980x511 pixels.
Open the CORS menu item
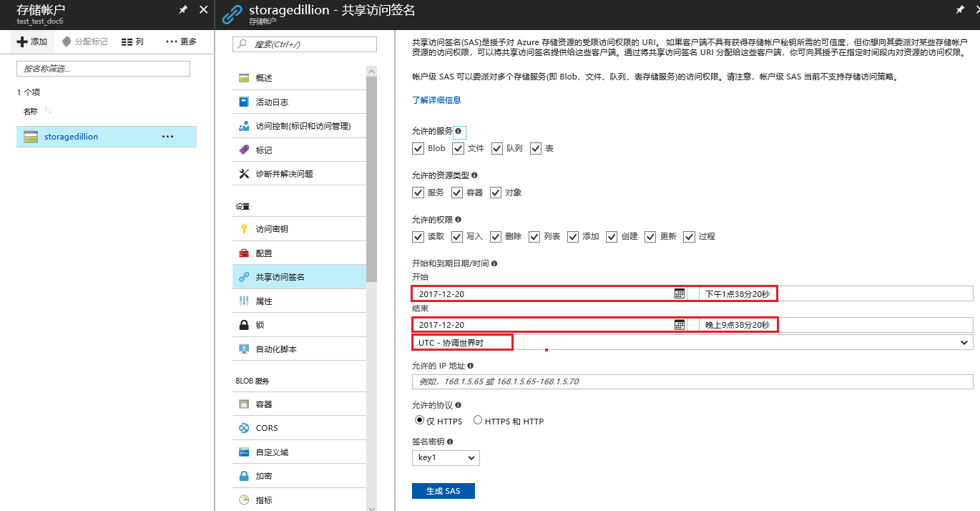(267, 428)
